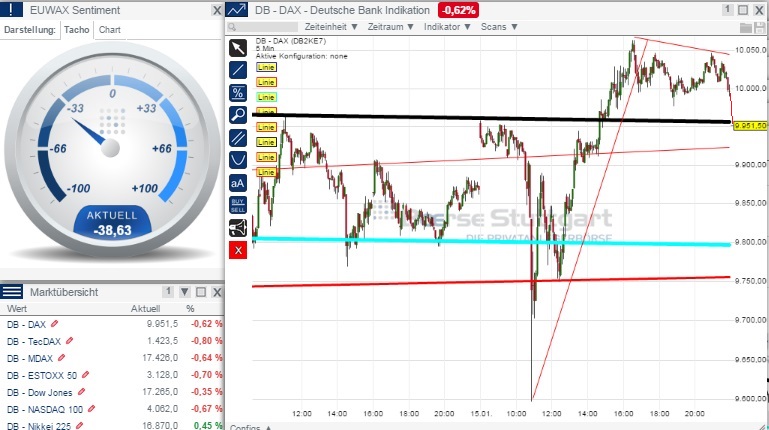Click the open folder icon in chart toolbar

(745, 27)
